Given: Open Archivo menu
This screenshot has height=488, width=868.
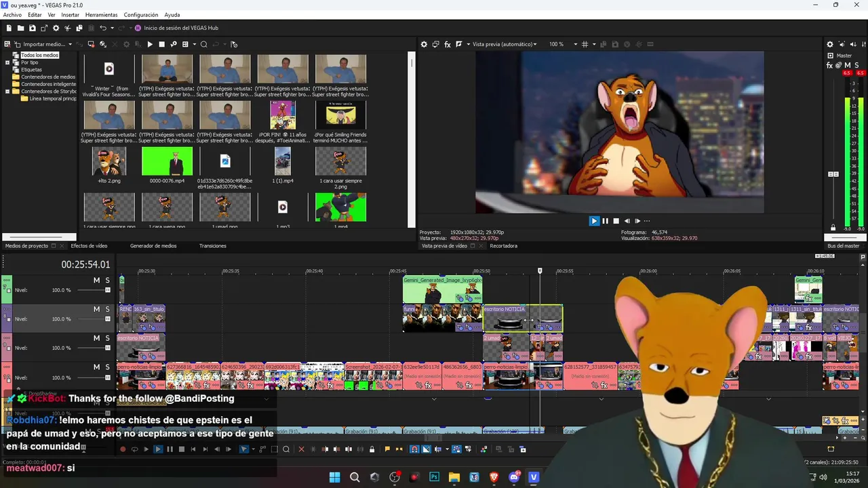Looking at the screenshot, I should [12, 14].
